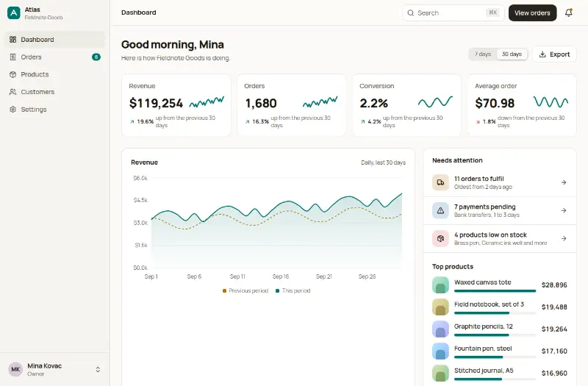This screenshot has height=386, width=588.
Task: Click the warning triangle icon for payments pending
Action: point(440,210)
